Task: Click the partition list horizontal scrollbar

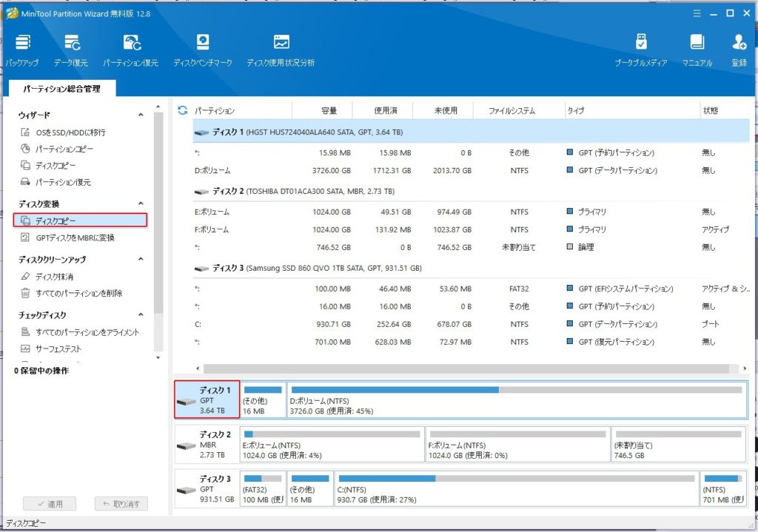Action: point(466,368)
